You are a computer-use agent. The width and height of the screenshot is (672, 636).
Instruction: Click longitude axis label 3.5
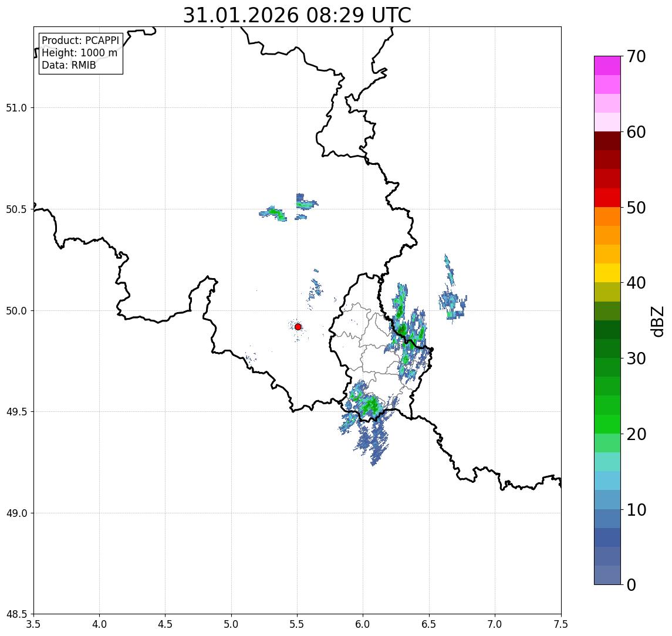[33, 624]
